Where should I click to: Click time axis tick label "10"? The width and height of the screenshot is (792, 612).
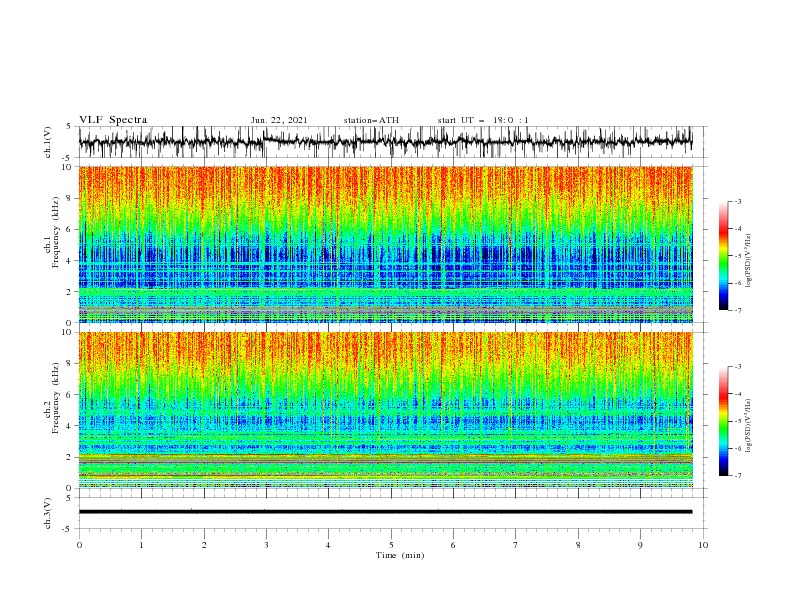point(703,545)
